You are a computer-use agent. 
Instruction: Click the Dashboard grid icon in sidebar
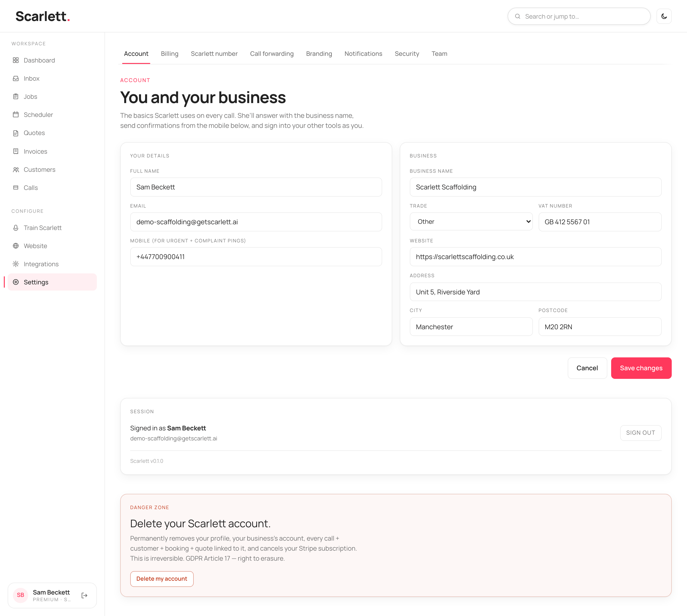[16, 60]
